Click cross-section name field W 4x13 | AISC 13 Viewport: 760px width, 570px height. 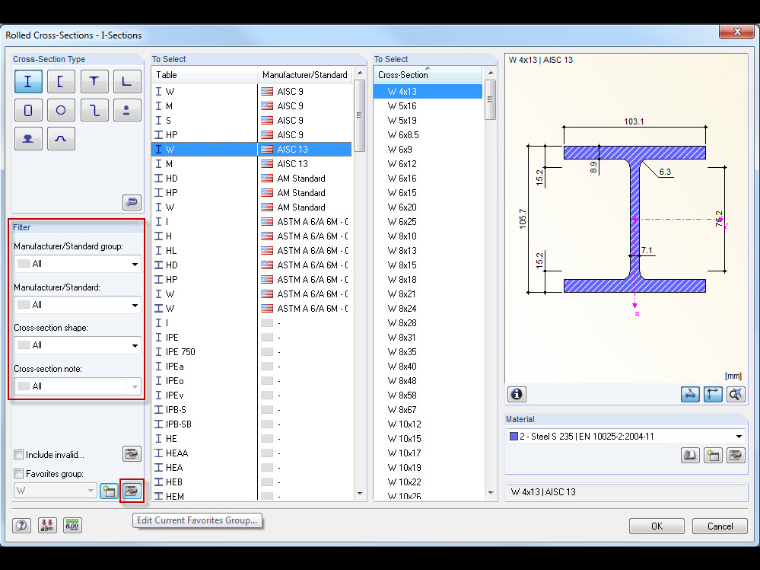coord(626,491)
